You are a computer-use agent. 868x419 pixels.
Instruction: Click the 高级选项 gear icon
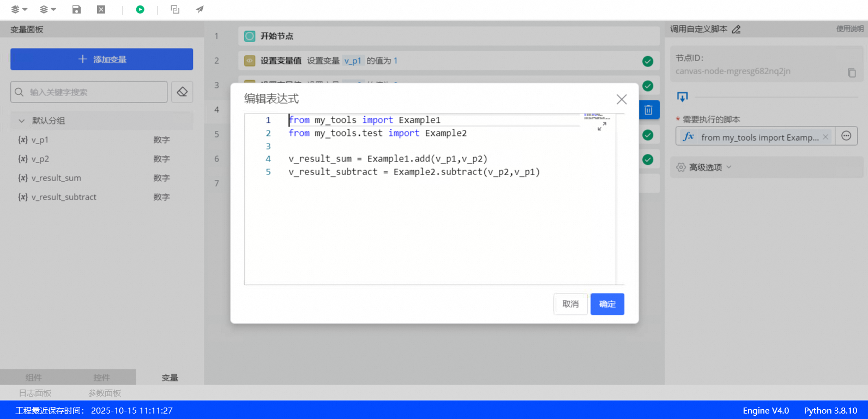(x=681, y=167)
